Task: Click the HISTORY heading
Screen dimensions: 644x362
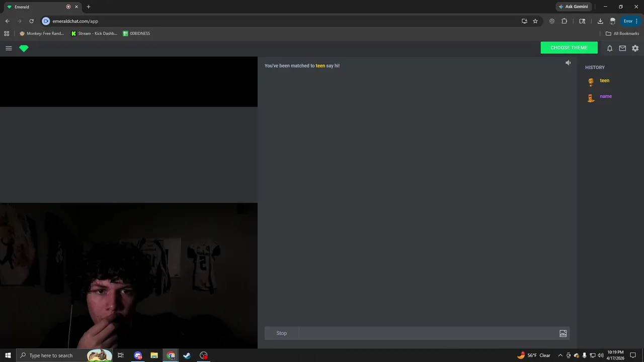Action: (595, 67)
